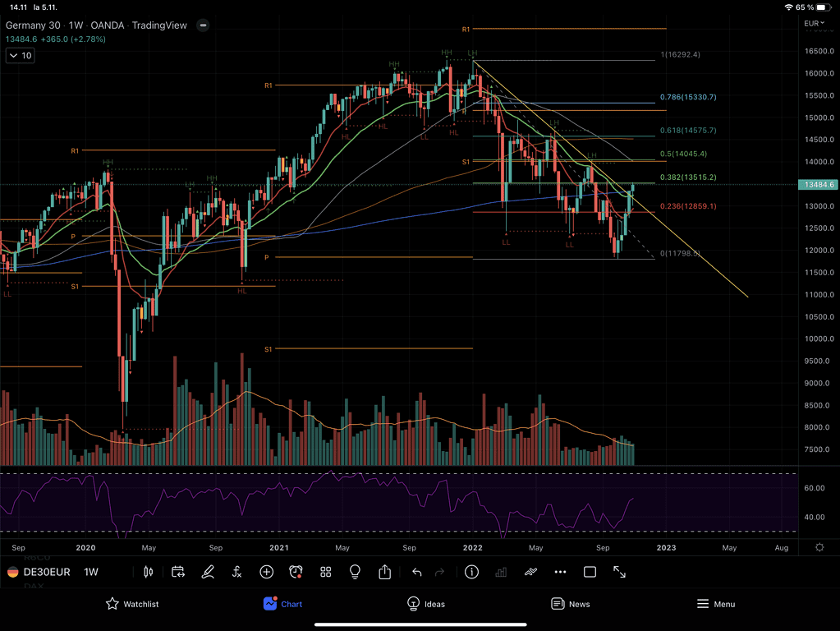Open the candlestick chart type selector

pos(149,572)
